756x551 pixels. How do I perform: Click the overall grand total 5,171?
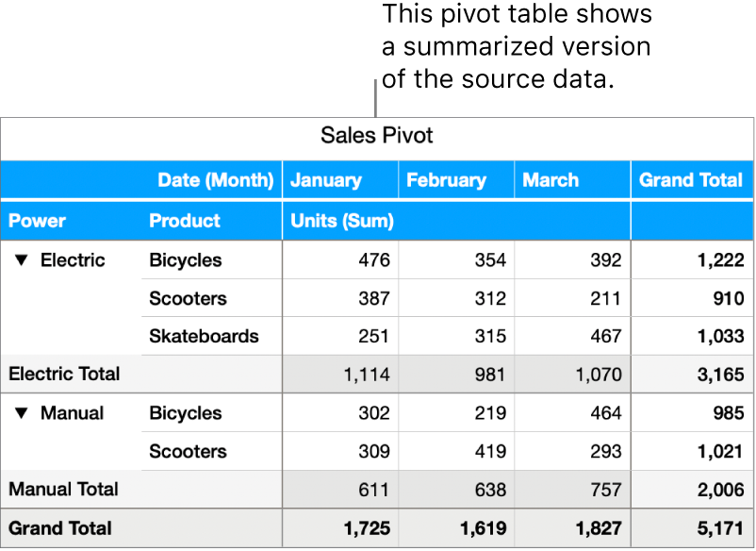coord(720,529)
